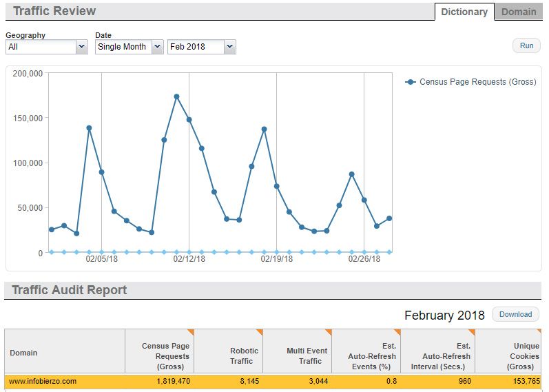The image size is (549, 392).
Task: Click orange corner marker on Est. Auto-Refresh Interval header
Action: (x=472, y=332)
